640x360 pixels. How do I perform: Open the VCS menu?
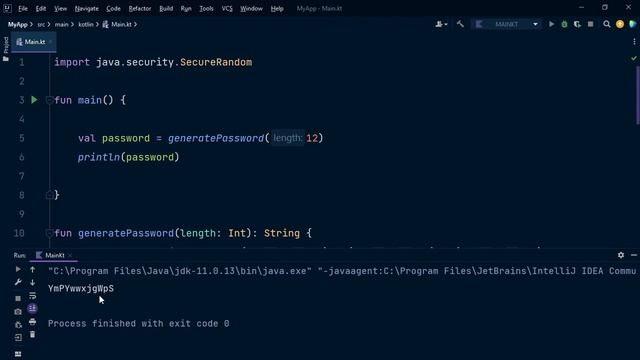pos(227,8)
